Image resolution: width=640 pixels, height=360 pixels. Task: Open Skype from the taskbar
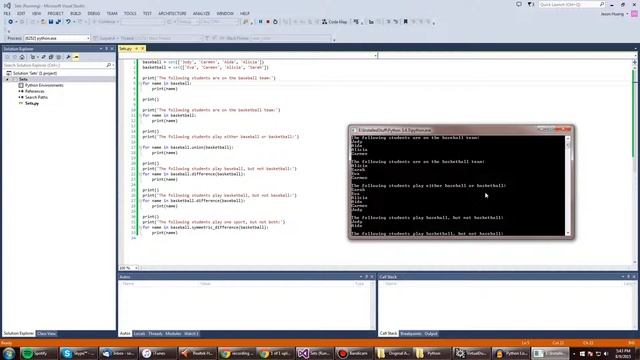(78, 353)
